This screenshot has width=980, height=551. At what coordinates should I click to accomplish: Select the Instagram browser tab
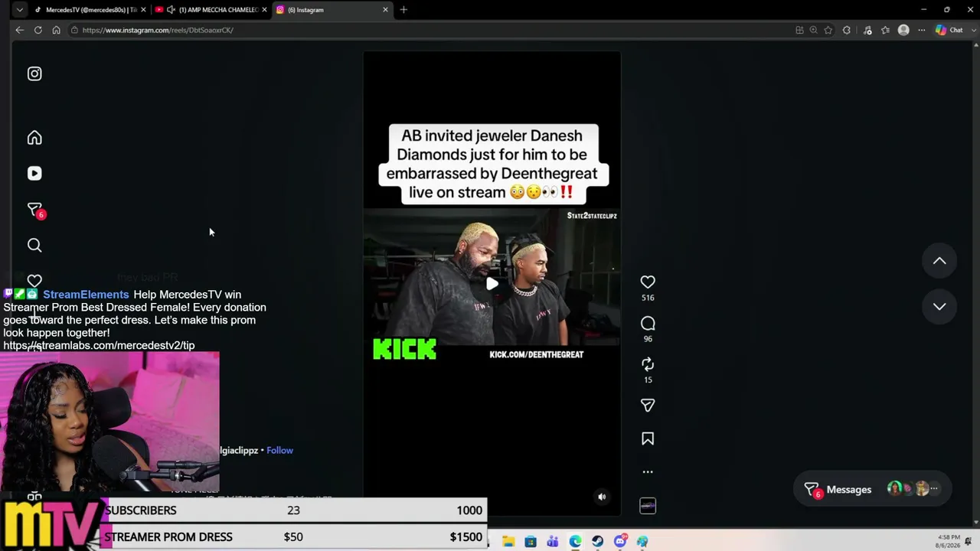[x=333, y=10]
